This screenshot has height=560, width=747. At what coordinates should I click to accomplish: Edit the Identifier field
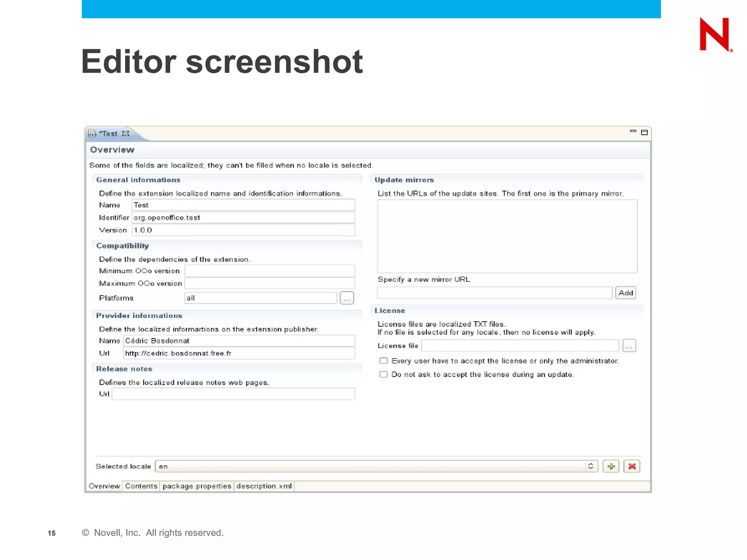[x=243, y=218]
